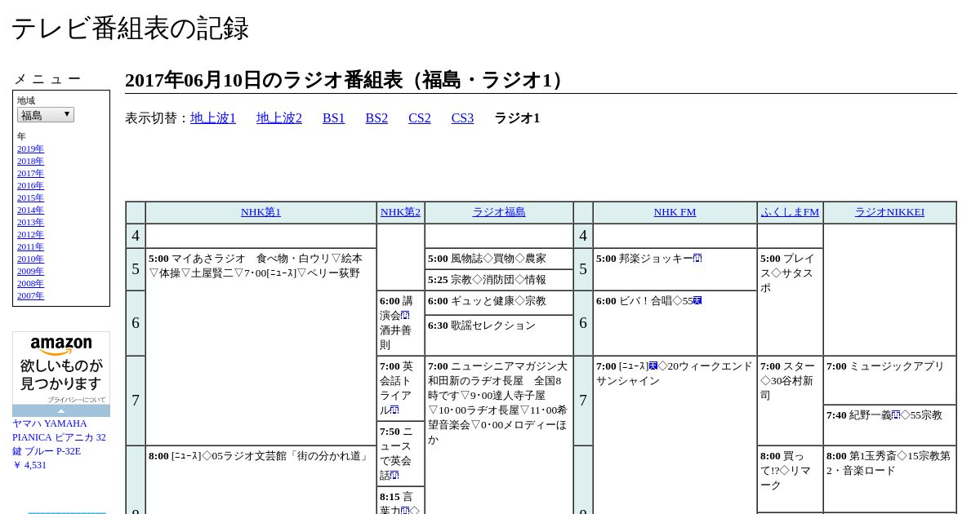Open the 2015年 archive link
The height and width of the screenshot is (514, 980).
(x=30, y=197)
